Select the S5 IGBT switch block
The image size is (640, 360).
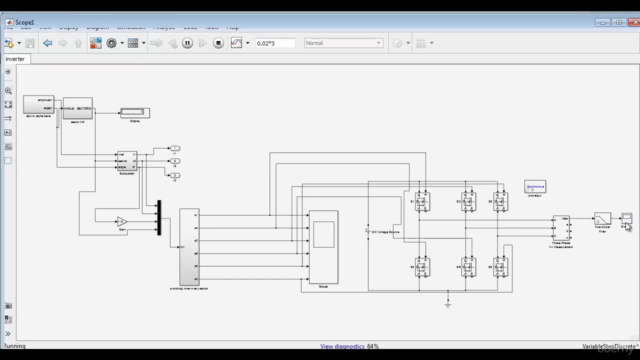click(500, 202)
